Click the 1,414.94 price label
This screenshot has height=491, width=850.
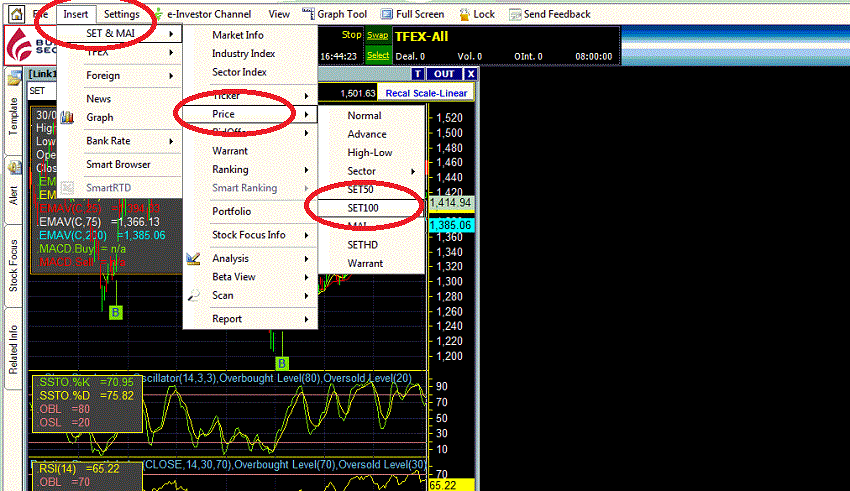pyautogui.click(x=450, y=203)
